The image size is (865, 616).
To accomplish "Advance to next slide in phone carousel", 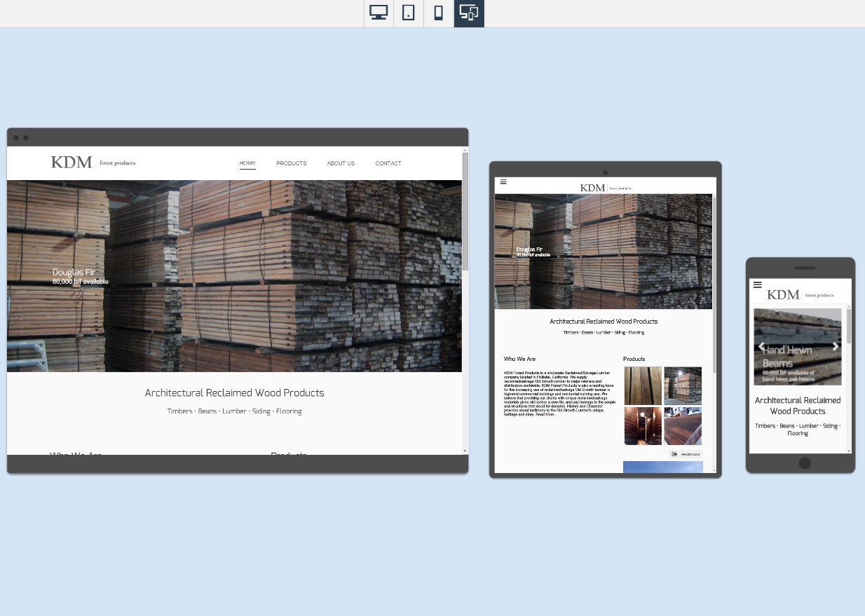I will click(x=835, y=347).
